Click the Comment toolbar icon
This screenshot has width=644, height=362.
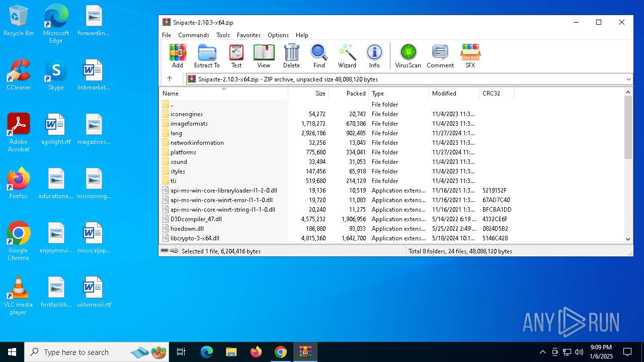click(440, 56)
